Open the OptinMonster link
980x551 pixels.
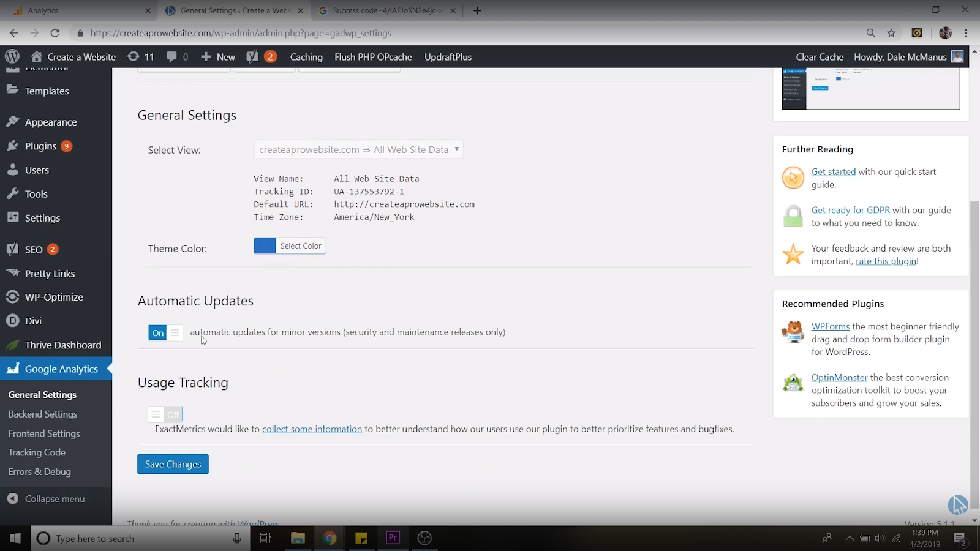coord(840,378)
